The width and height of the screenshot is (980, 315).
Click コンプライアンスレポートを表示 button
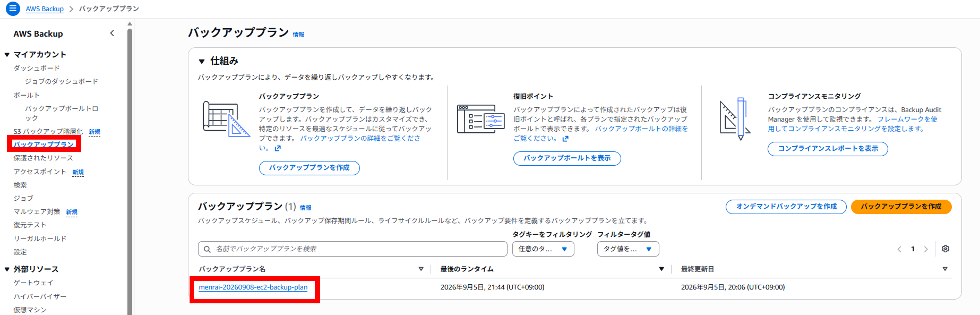pyautogui.click(x=827, y=148)
